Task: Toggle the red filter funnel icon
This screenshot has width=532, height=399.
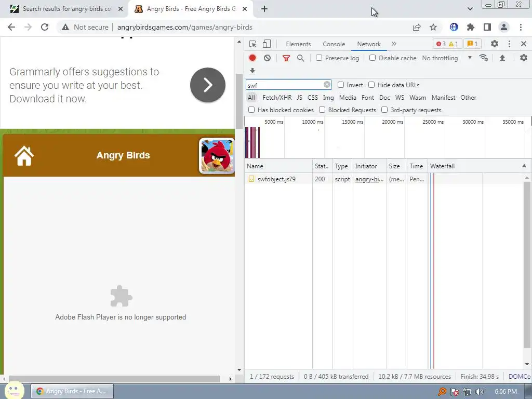Action: click(x=286, y=58)
